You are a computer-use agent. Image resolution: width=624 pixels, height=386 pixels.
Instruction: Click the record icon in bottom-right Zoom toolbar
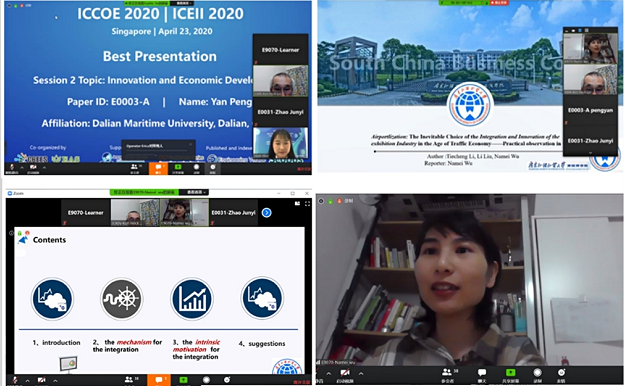point(537,372)
